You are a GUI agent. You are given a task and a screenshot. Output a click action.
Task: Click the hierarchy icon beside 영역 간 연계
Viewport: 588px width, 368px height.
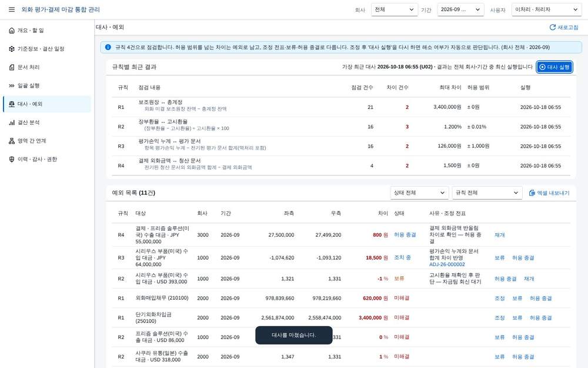point(12,141)
